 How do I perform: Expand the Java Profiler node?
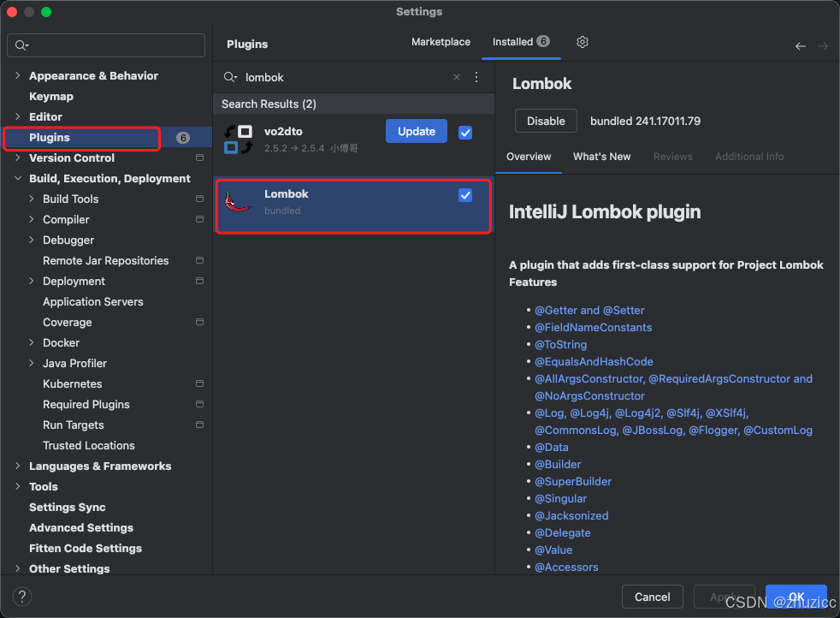(31, 363)
